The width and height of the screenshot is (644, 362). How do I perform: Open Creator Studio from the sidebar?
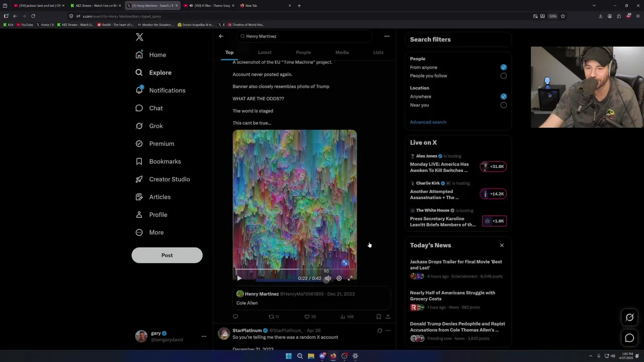[x=163, y=179]
